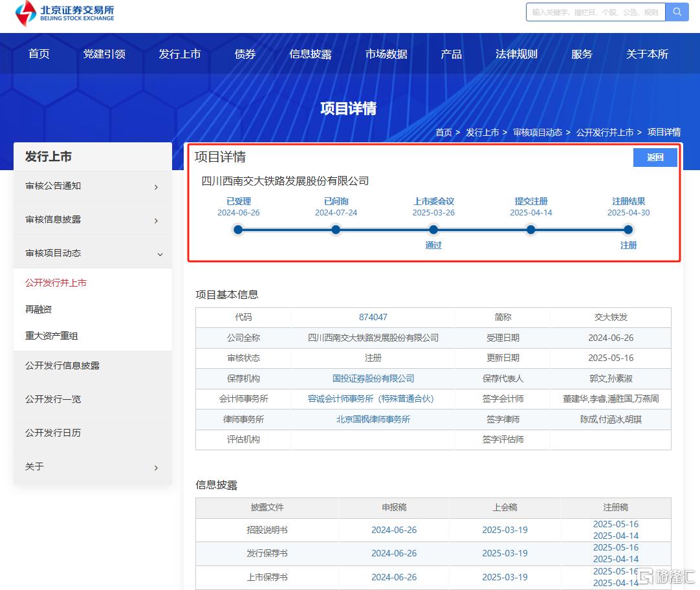Open the 服务 navigation item

click(582, 54)
